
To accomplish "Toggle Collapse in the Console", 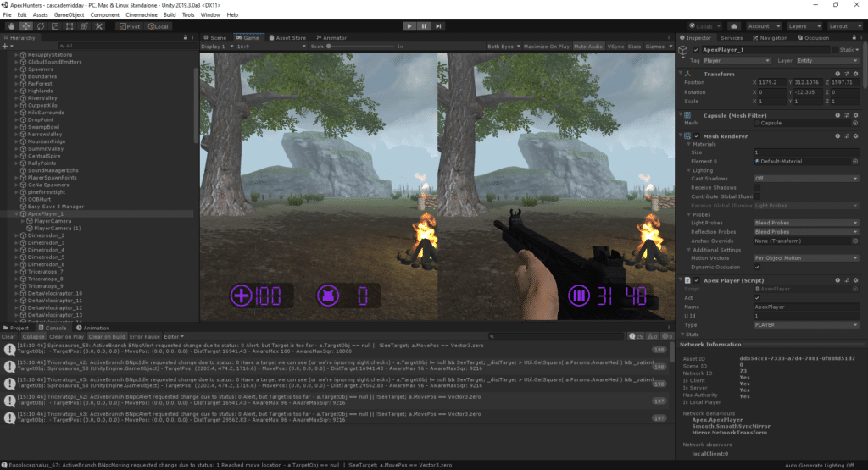I will point(33,336).
